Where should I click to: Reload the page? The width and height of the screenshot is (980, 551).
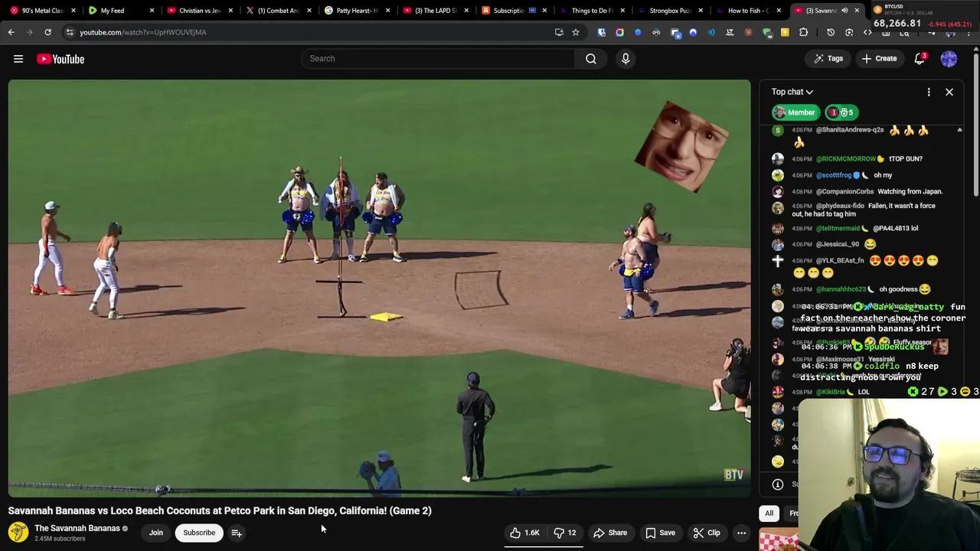[47, 32]
